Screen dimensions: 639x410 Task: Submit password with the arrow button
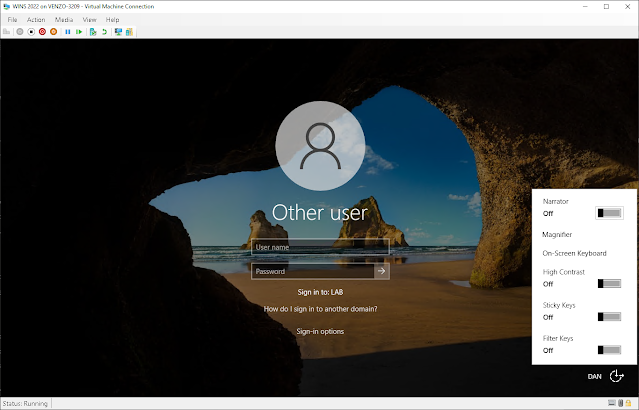(381, 271)
